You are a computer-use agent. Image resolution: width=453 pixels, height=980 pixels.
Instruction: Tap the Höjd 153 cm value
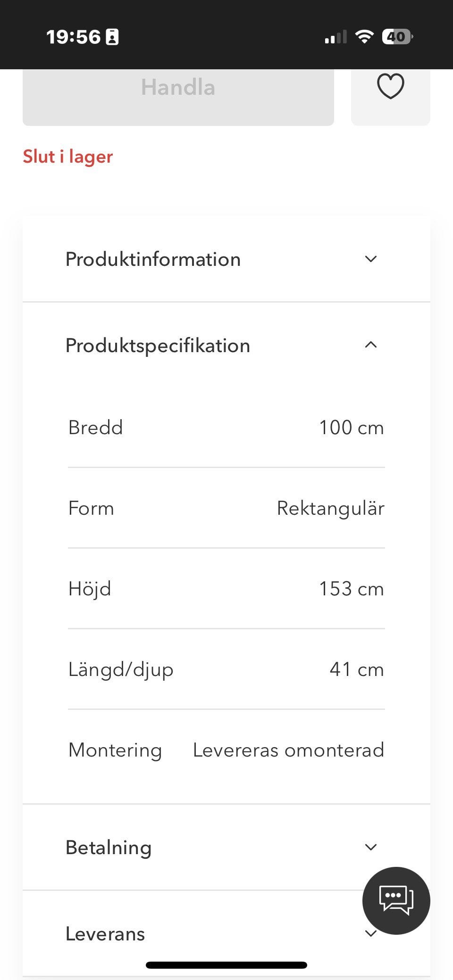click(351, 589)
